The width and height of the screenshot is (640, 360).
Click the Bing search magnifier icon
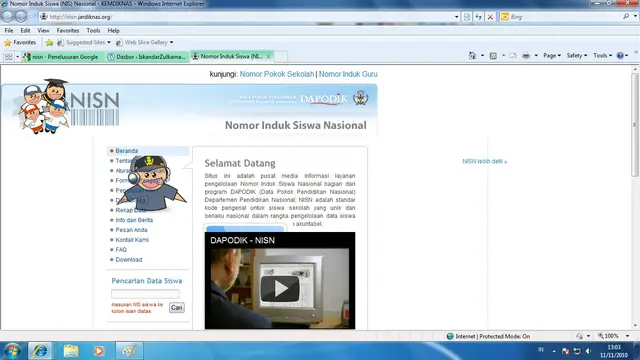click(626, 16)
